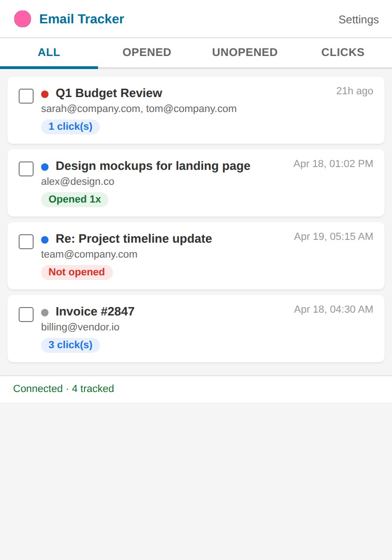The height and width of the screenshot is (560, 392).
Task: Click the 'Not opened' badge on timeline update email
Action: pos(77,272)
